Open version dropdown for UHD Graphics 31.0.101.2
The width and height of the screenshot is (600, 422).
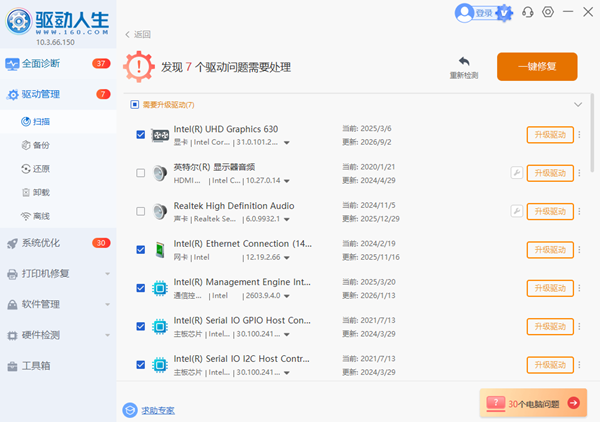(287, 143)
